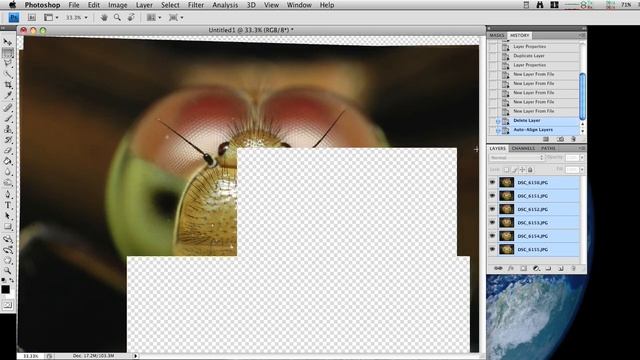640x360 pixels.
Task: Switch to the Channels tab
Action: tap(523, 149)
